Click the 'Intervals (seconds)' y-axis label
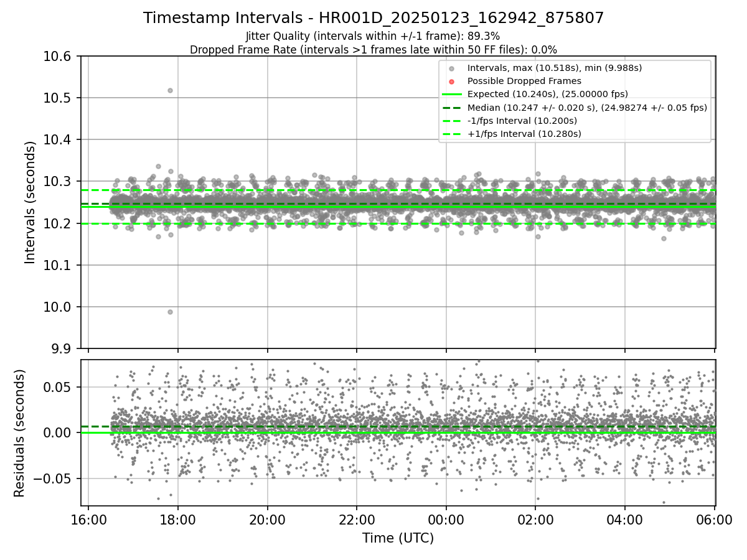747x560 pixels. pyautogui.click(x=31, y=202)
